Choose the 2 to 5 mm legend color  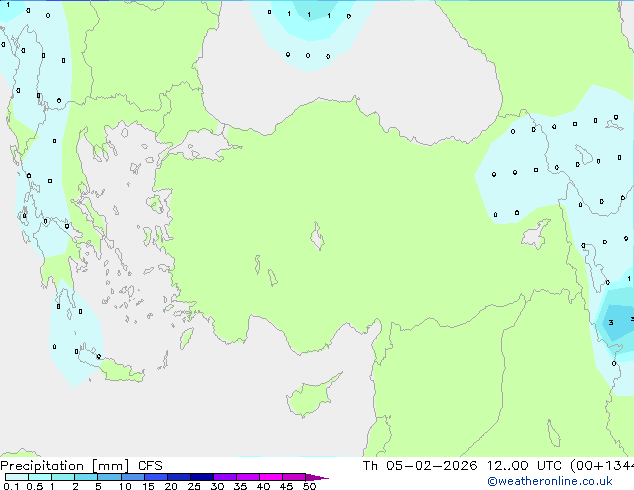click(86, 477)
